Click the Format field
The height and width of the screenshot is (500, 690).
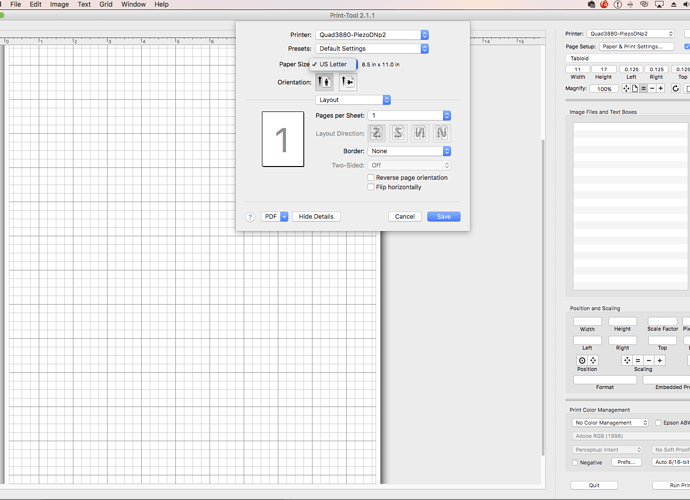pos(605,379)
